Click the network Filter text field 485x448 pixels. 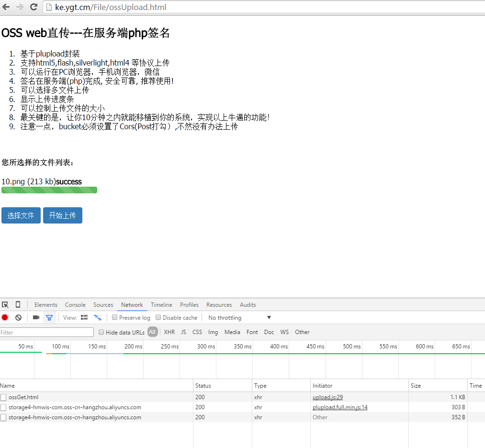[47, 332]
